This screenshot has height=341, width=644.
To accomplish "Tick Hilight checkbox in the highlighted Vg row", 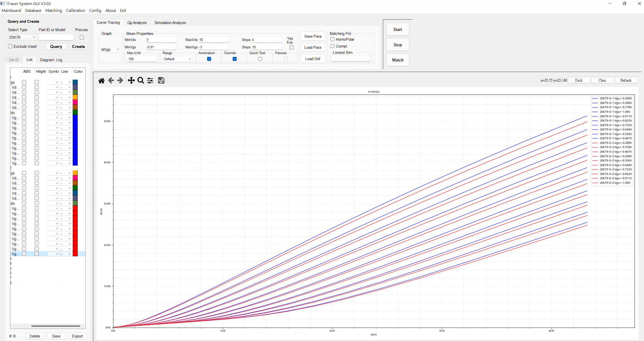I will click(x=36, y=254).
